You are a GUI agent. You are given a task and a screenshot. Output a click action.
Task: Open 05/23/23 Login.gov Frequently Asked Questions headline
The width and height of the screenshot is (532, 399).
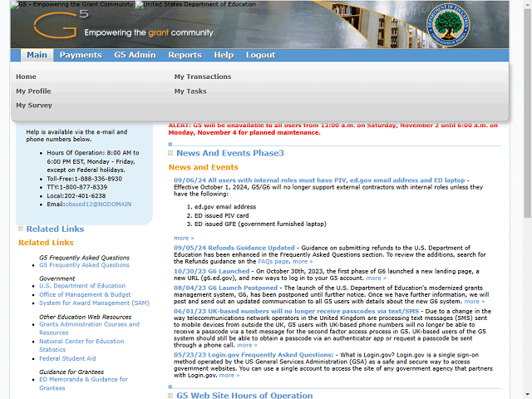[x=254, y=355]
